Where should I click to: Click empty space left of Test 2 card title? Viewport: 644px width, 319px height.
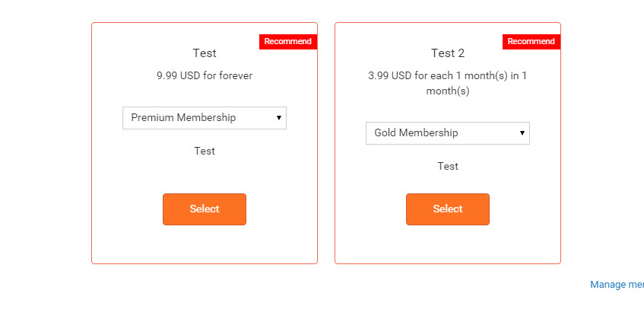380,53
